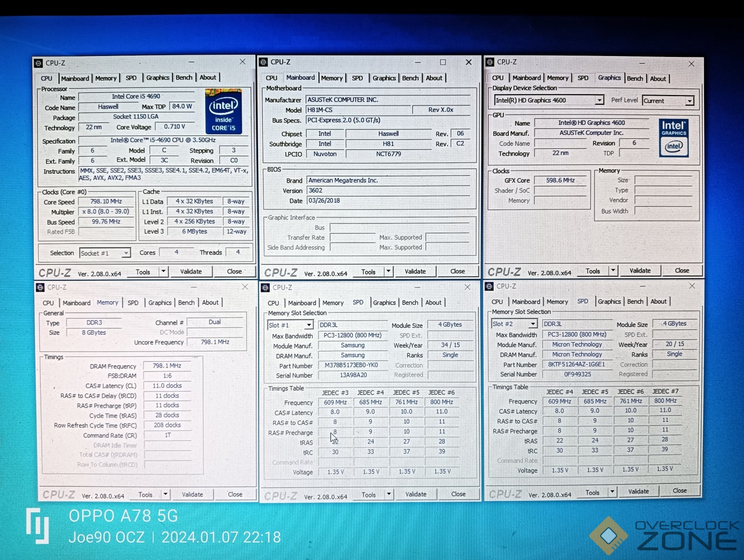Click the Max TDP value 84.0 W

182,106
